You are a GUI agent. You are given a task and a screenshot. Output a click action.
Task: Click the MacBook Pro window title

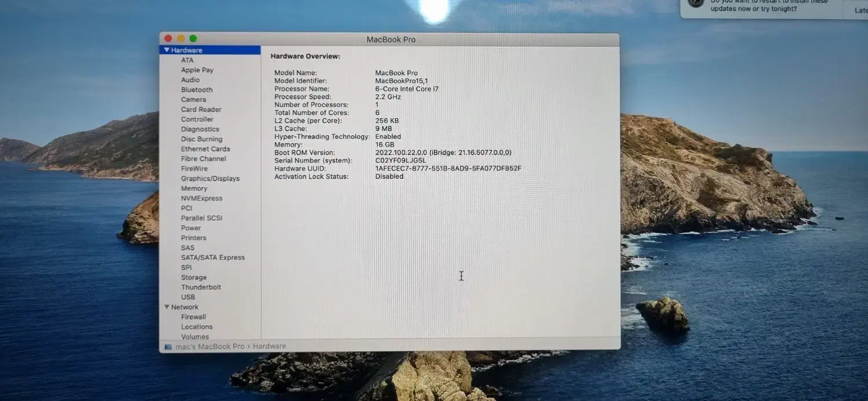click(391, 39)
